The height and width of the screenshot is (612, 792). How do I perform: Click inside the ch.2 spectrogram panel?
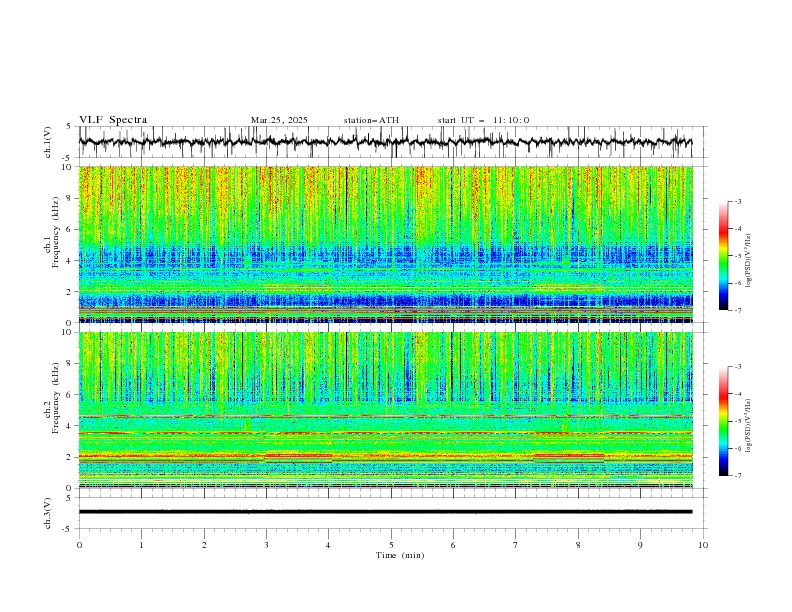pos(385,410)
